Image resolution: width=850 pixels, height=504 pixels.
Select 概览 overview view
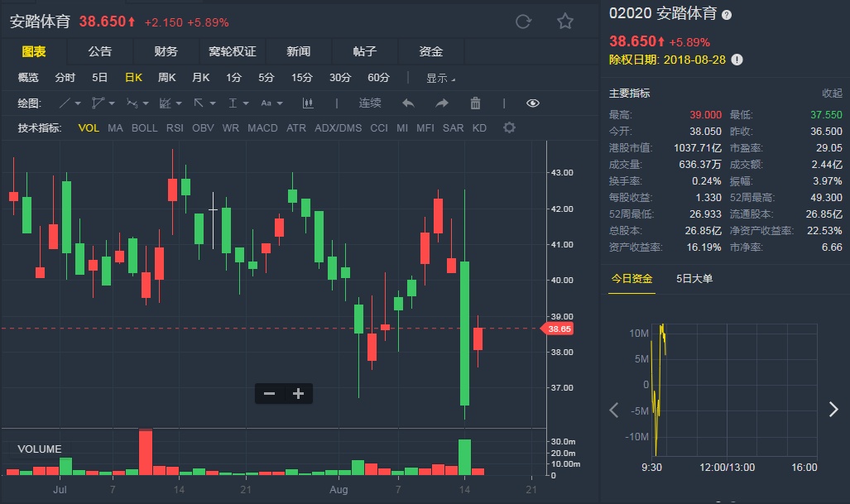pos(28,78)
